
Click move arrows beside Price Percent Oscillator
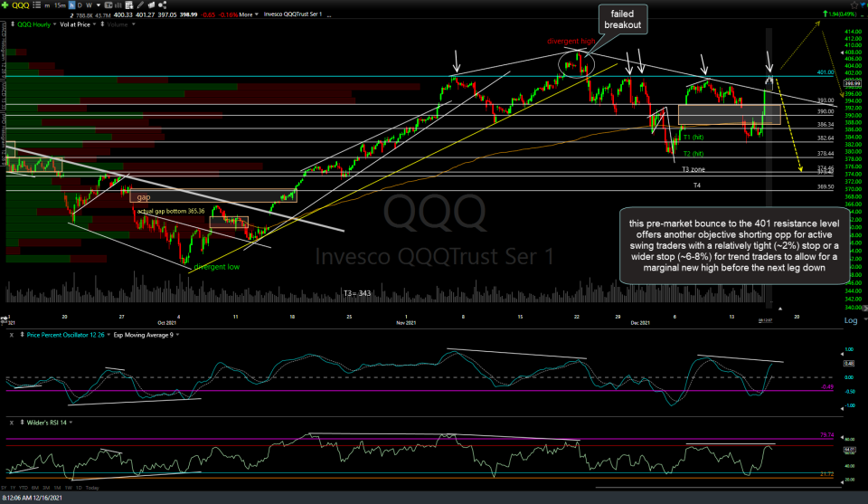tap(22, 335)
